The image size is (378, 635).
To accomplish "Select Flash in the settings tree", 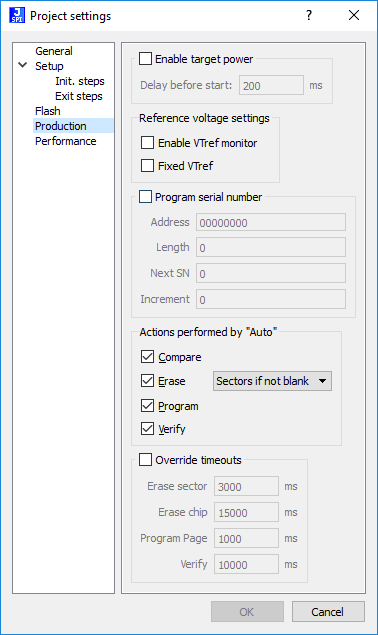I will [48, 111].
